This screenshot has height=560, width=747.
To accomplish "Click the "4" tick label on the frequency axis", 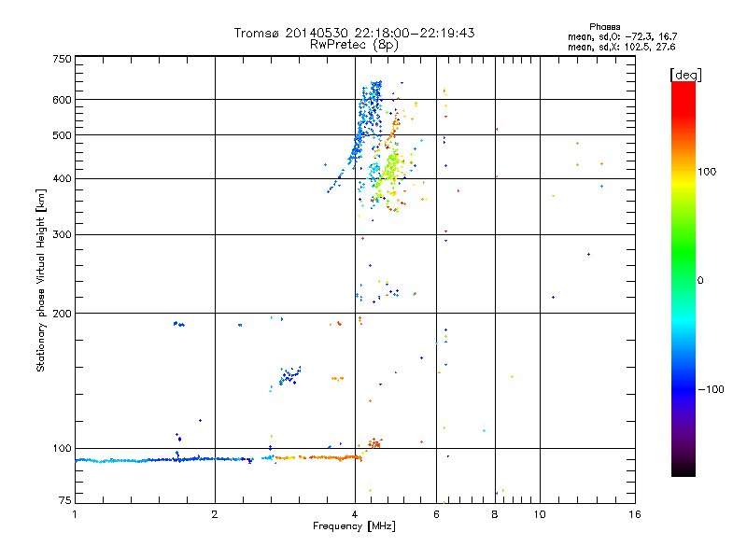I will (x=355, y=514).
